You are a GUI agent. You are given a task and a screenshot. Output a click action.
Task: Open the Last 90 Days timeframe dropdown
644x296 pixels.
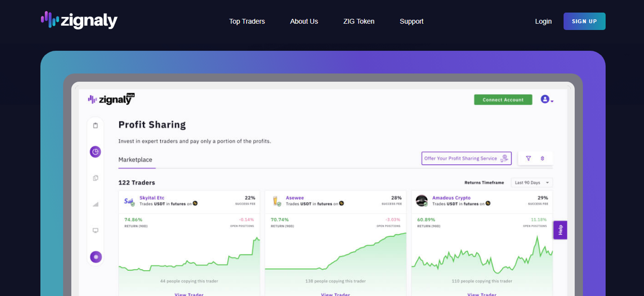click(x=532, y=182)
